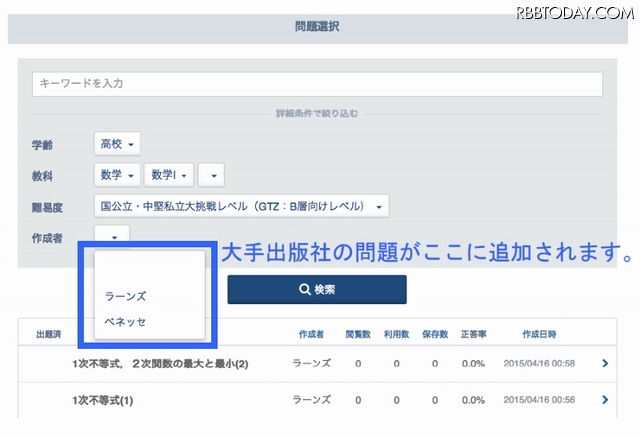
Task: Click the キーワードを入力 search field
Action: click(x=317, y=84)
